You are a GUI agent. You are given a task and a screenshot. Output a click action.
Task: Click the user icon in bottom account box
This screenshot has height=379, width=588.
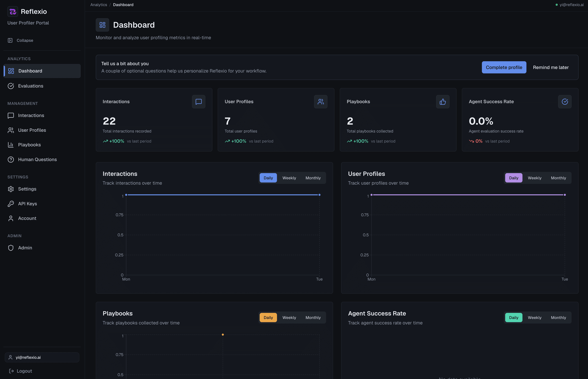(x=10, y=357)
